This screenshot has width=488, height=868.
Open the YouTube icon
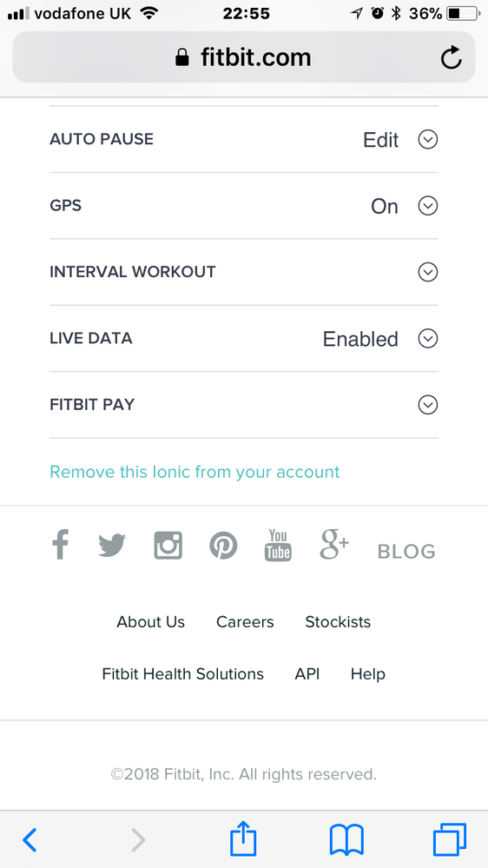(278, 546)
